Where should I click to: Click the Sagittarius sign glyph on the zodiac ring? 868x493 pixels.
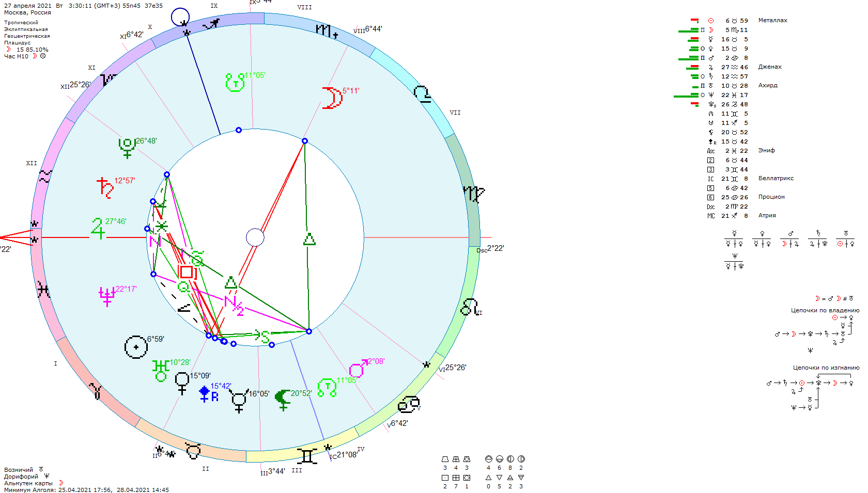(211, 24)
